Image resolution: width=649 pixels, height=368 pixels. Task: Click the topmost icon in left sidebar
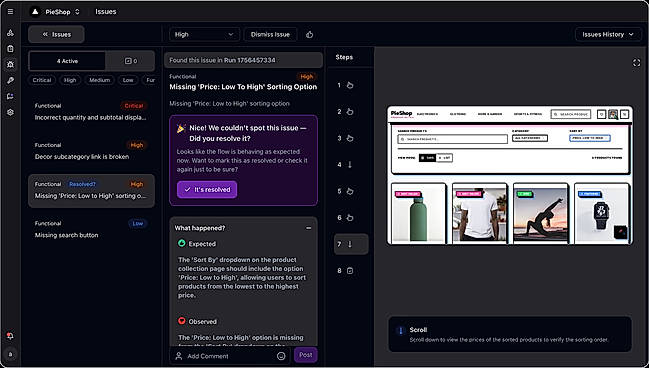point(10,33)
